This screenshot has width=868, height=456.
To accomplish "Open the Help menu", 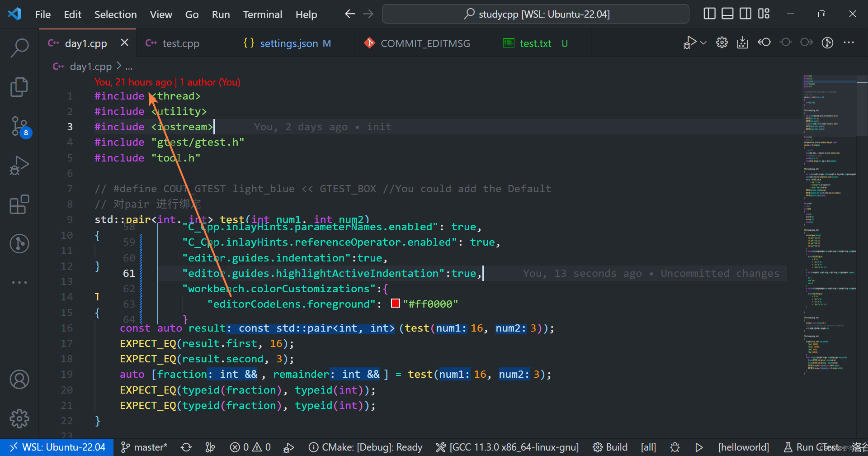I will (306, 14).
